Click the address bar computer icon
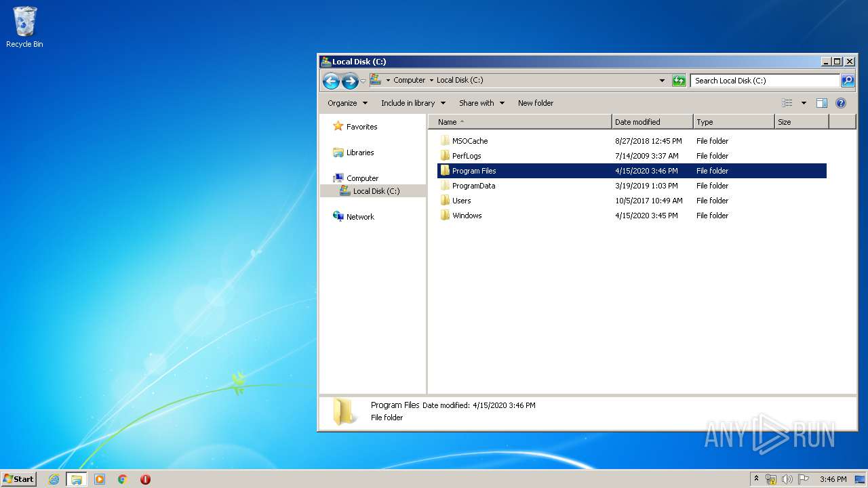This screenshot has height=488, width=868. 376,80
